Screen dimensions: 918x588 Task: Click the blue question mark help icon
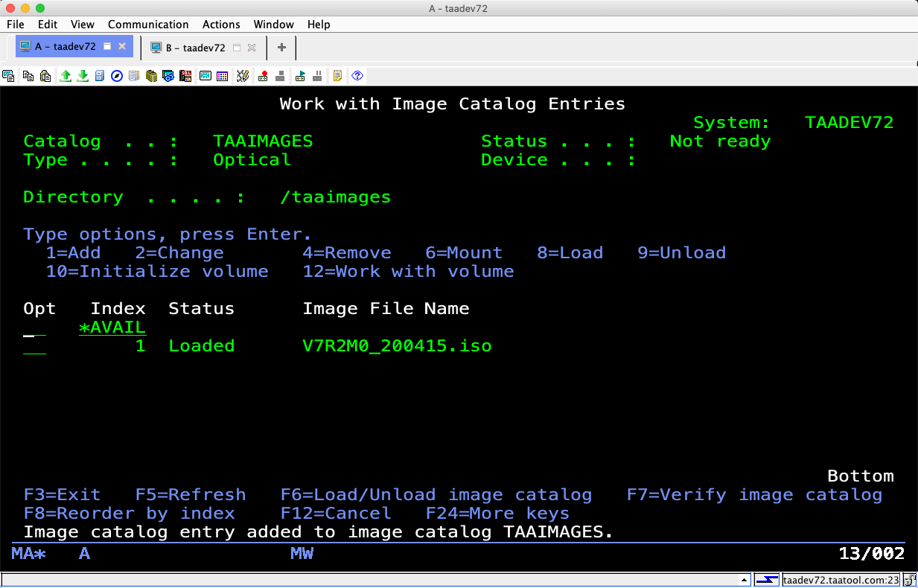(357, 75)
